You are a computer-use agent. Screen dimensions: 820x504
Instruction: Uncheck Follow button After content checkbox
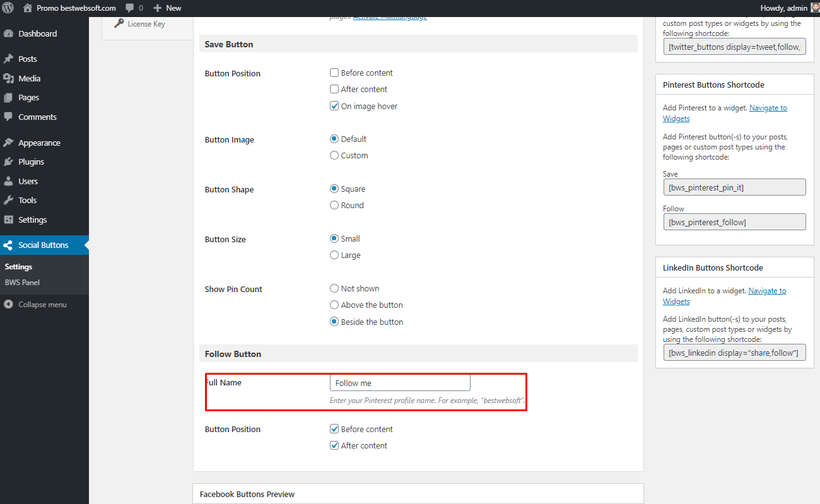[x=334, y=445]
